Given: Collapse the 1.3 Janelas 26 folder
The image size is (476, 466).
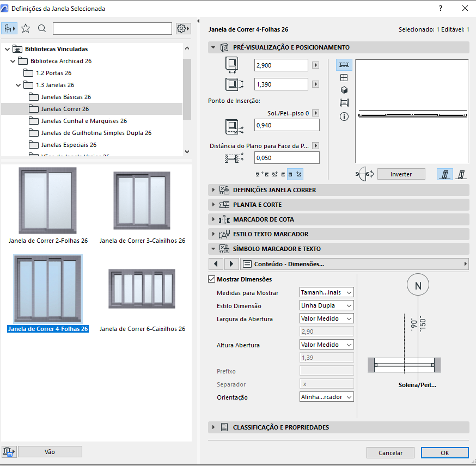Looking at the screenshot, I should point(18,85).
